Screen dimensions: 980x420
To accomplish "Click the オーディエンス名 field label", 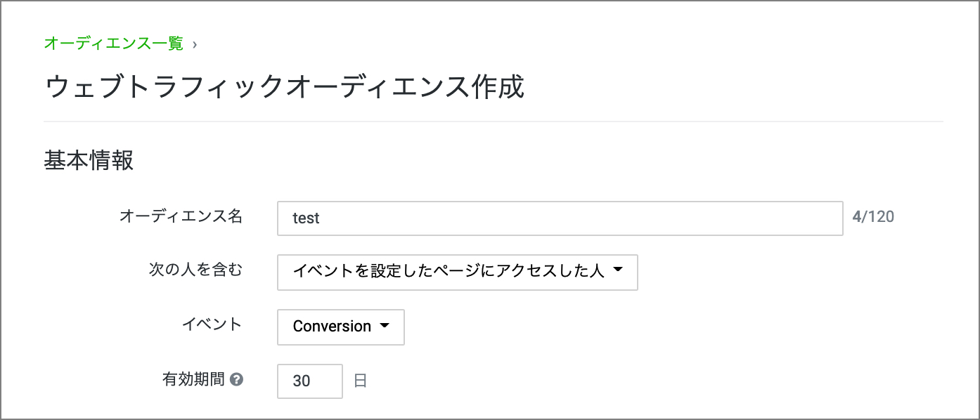I will 181,216.
